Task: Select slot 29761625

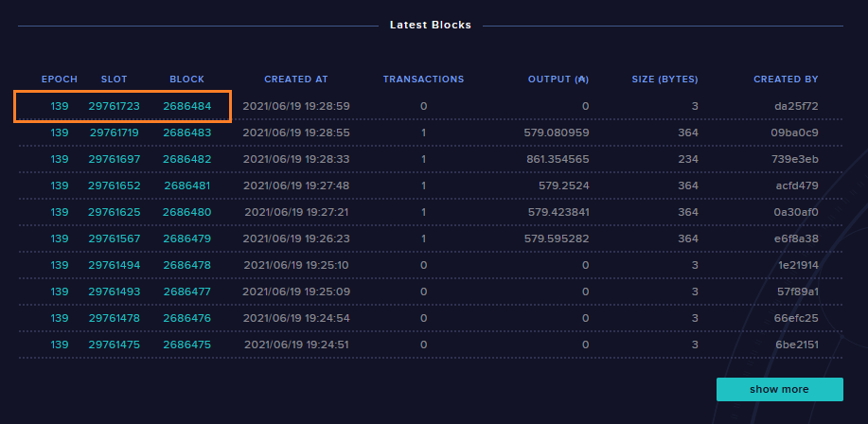Action: (x=115, y=212)
